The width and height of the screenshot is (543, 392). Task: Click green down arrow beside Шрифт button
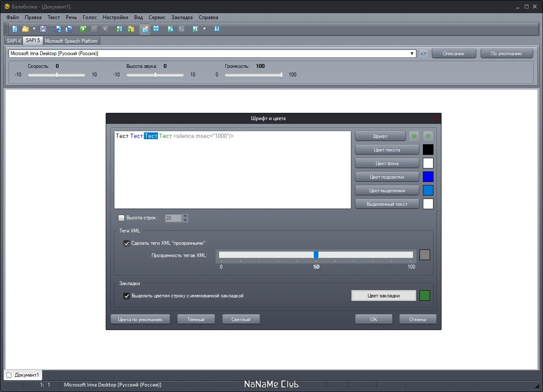pyautogui.click(x=428, y=136)
